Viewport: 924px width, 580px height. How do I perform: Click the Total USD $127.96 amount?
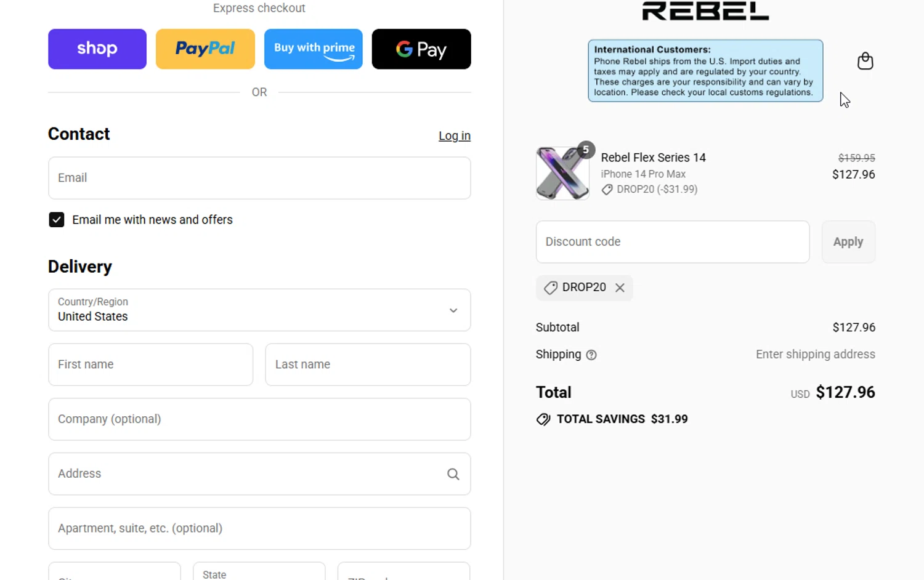click(x=833, y=392)
